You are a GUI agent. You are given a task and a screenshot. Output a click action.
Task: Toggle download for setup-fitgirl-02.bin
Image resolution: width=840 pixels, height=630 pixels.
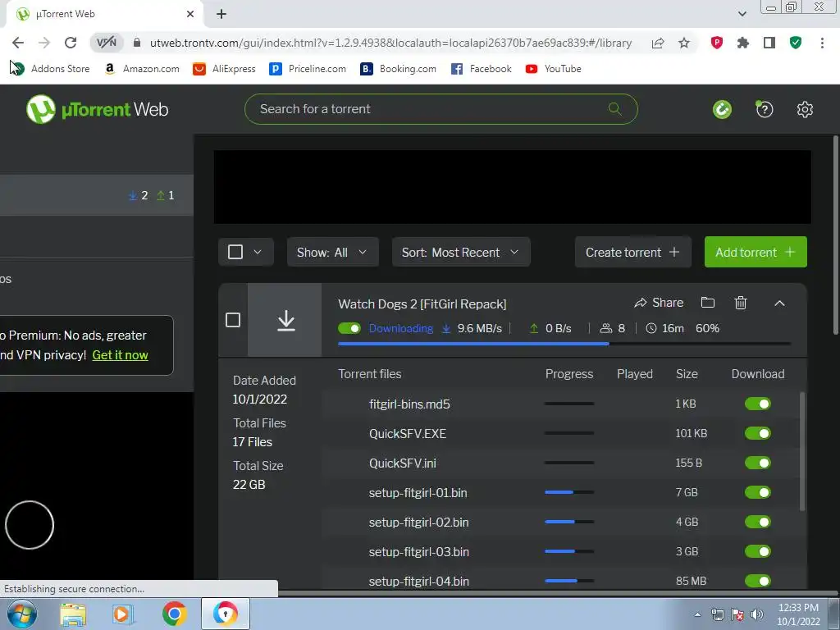pyautogui.click(x=757, y=522)
